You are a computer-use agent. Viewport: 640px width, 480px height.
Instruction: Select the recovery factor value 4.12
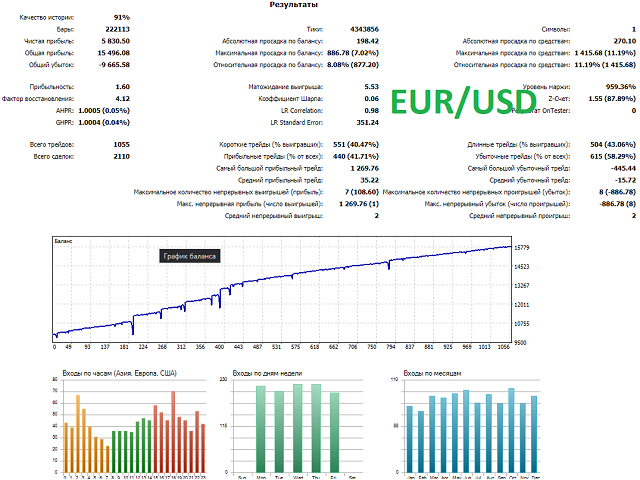122,99
